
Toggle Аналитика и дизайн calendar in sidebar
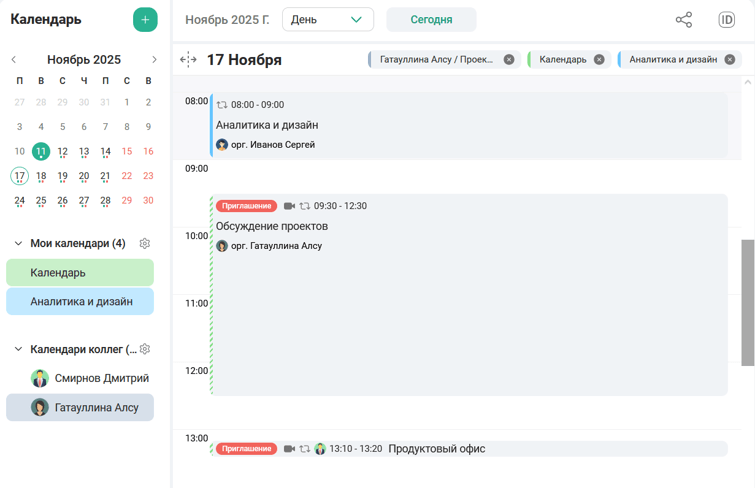click(x=80, y=301)
